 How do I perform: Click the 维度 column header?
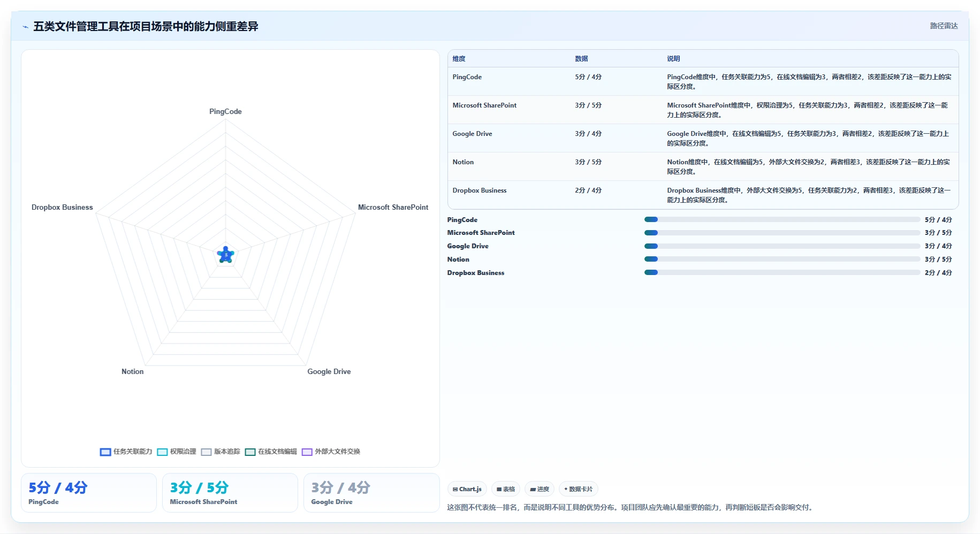(x=459, y=59)
